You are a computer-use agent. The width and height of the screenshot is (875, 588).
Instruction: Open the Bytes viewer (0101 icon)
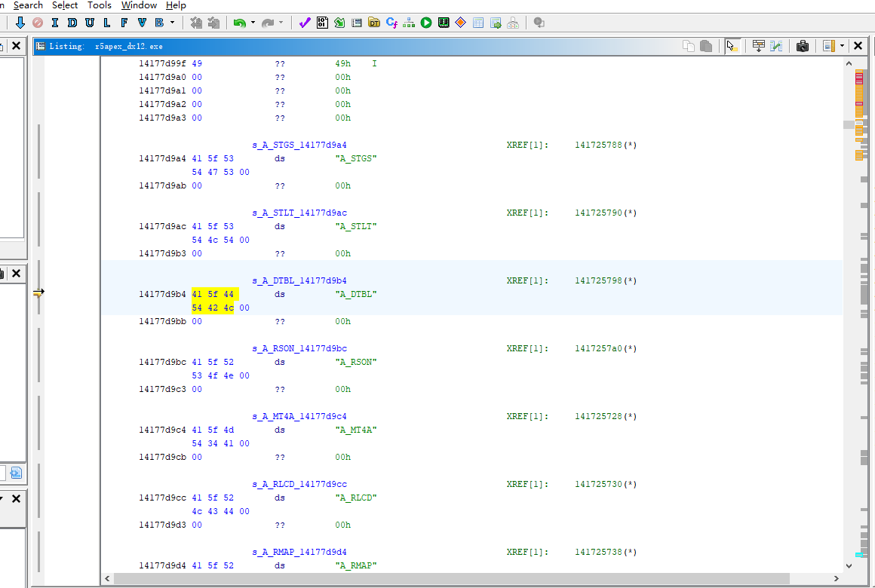322,23
